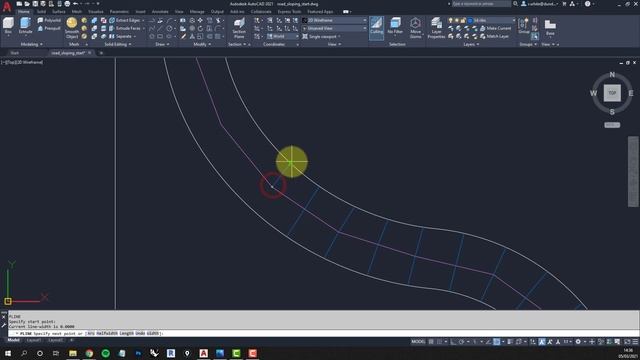Click the E compass direction on ViewCube
This screenshot has width=640, height=360.
coord(631,93)
